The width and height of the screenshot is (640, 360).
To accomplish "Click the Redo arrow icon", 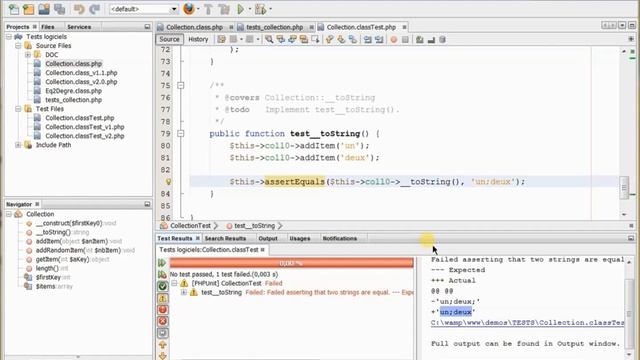I will point(95,9).
